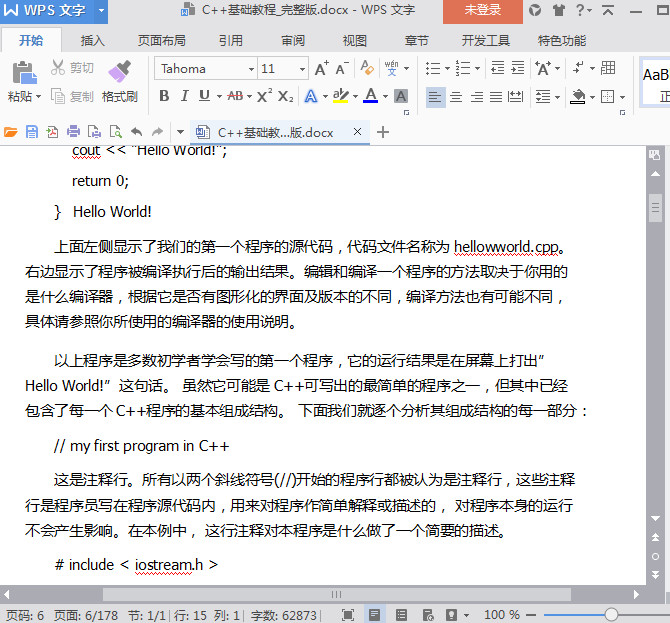Image resolution: width=670 pixels, height=623 pixels.
Task: Click the 100 % zoom level
Action: point(502,615)
